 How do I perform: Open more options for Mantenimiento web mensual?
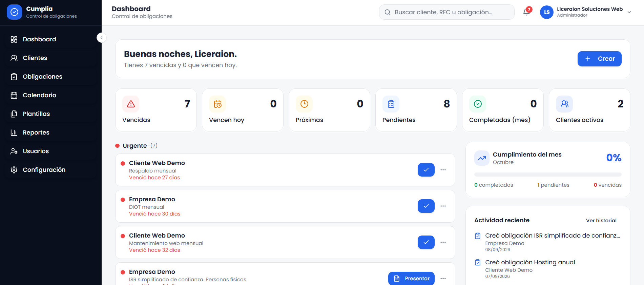click(x=443, y=242)
